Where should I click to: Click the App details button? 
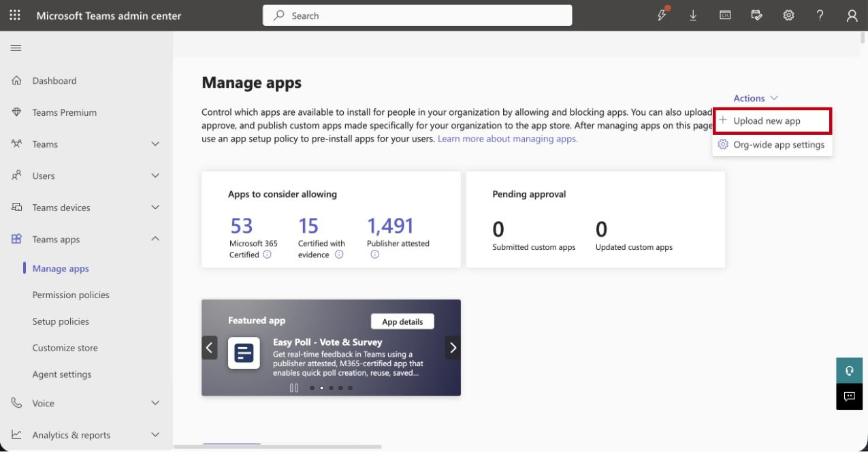tap(402, 321)
